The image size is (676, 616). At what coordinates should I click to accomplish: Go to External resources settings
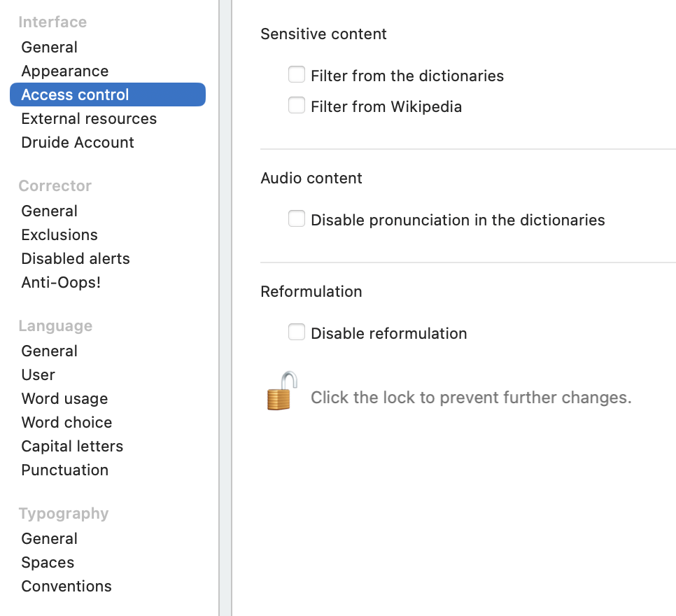coord(89,118)
